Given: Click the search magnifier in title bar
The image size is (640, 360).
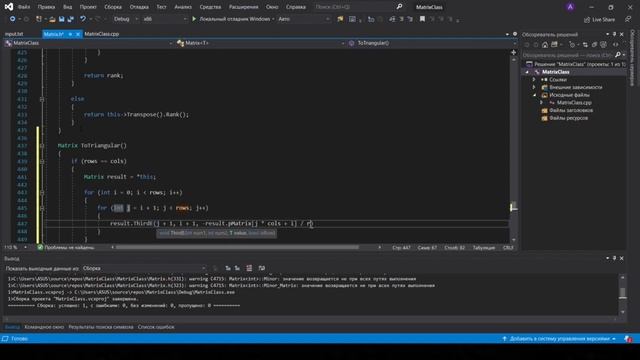Looking at the screenshot, I should point(399,7).
